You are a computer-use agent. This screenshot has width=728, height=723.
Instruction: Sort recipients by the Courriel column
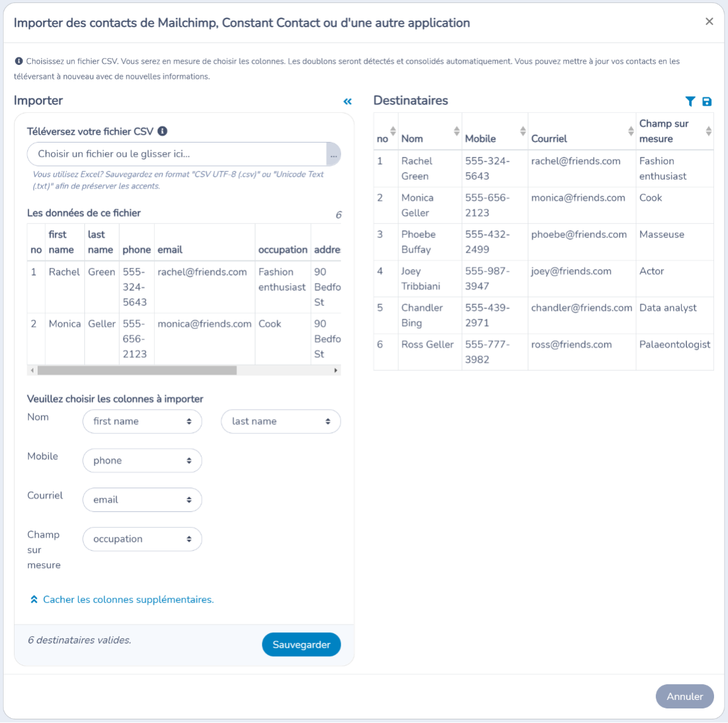point(630,131)
